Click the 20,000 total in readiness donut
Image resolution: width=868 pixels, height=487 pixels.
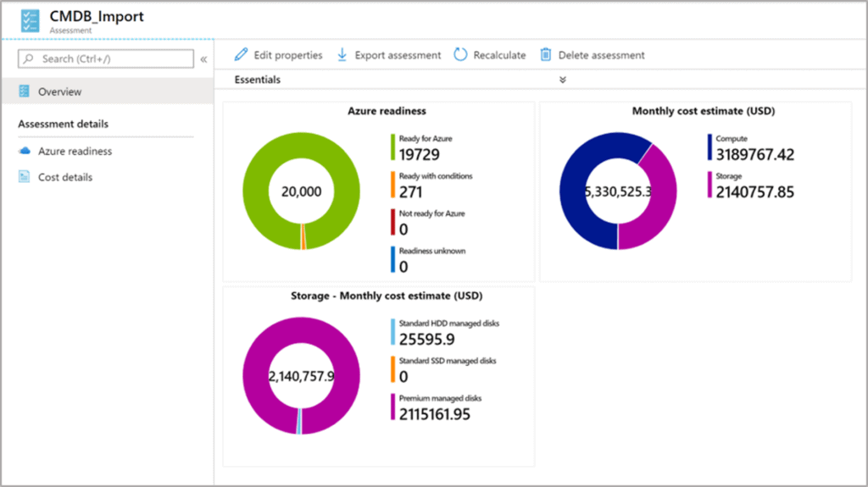tap(301, 191)
